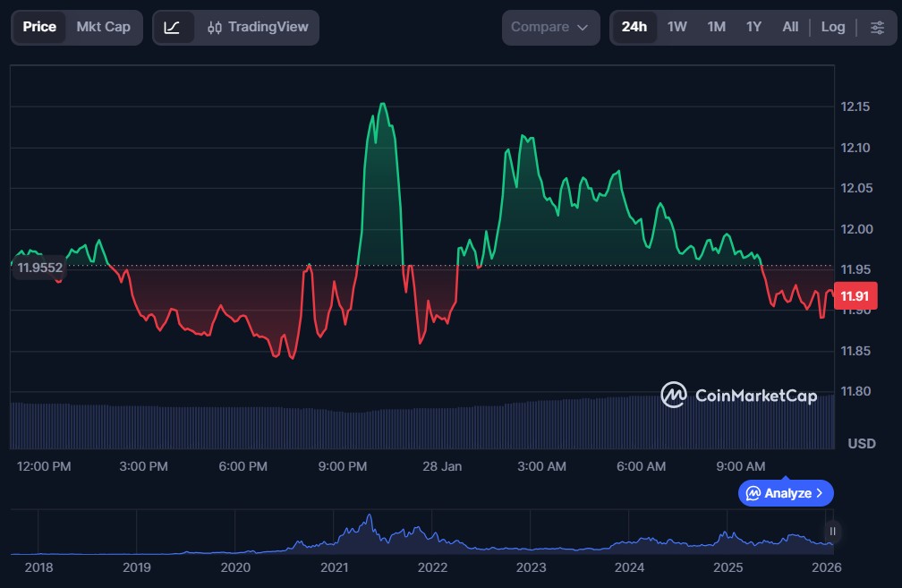Expand the Compare dropdown

pos(549,28)
